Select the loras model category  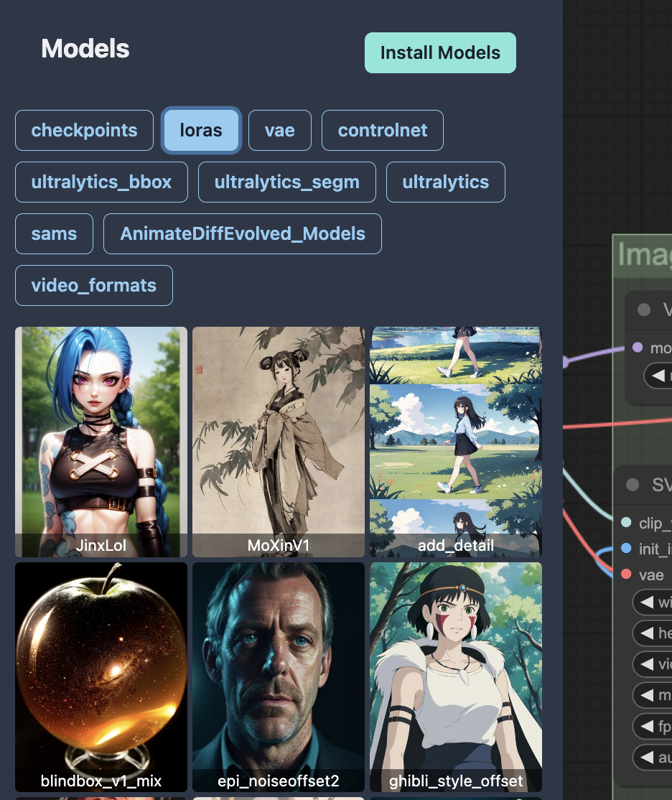(201, 131)
